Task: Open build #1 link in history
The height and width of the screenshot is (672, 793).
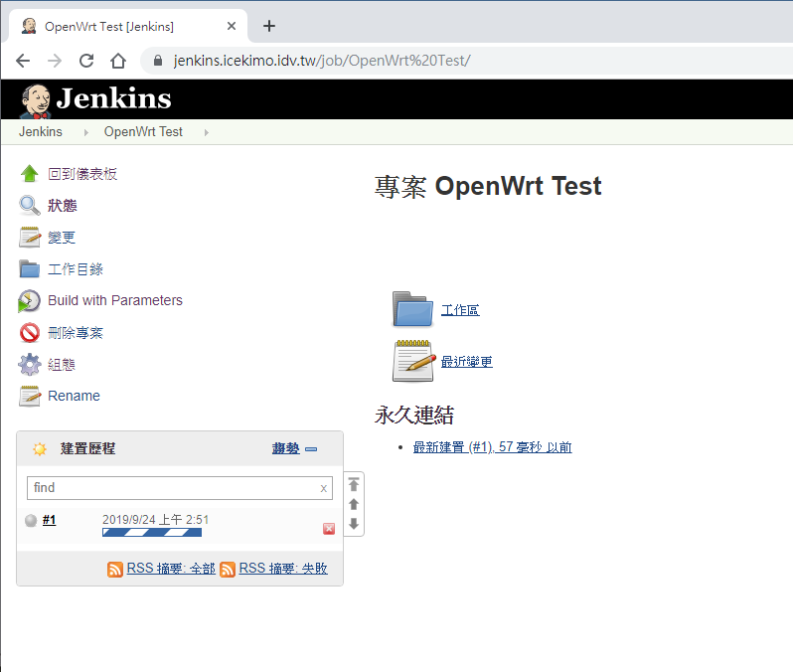Action: [x=49, y=520]
